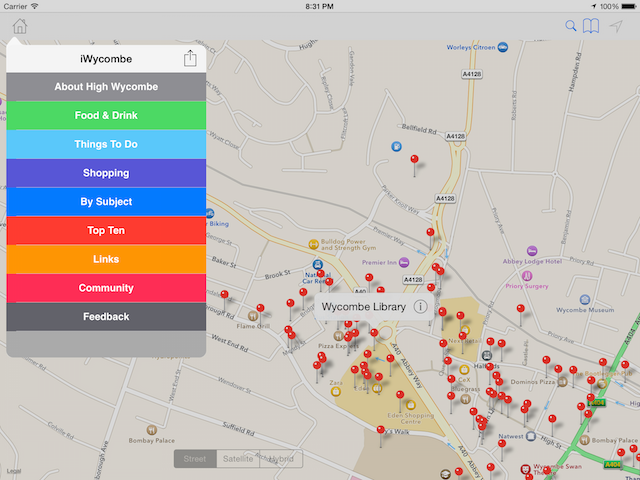640x480 pixels.
Task: Tap the Home icon in toolbar
Action: click(20, 26)
